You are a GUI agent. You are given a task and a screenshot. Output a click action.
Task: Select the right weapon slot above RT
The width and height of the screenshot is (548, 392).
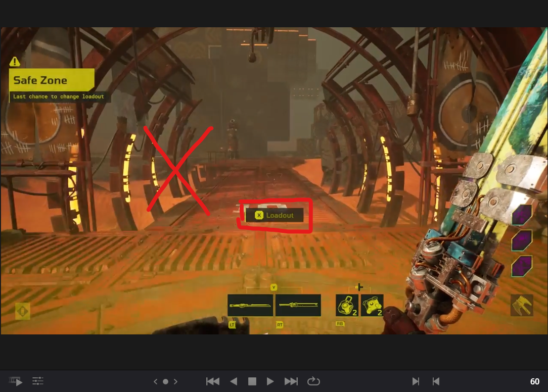pyautogui.click(x=298, y=305)
